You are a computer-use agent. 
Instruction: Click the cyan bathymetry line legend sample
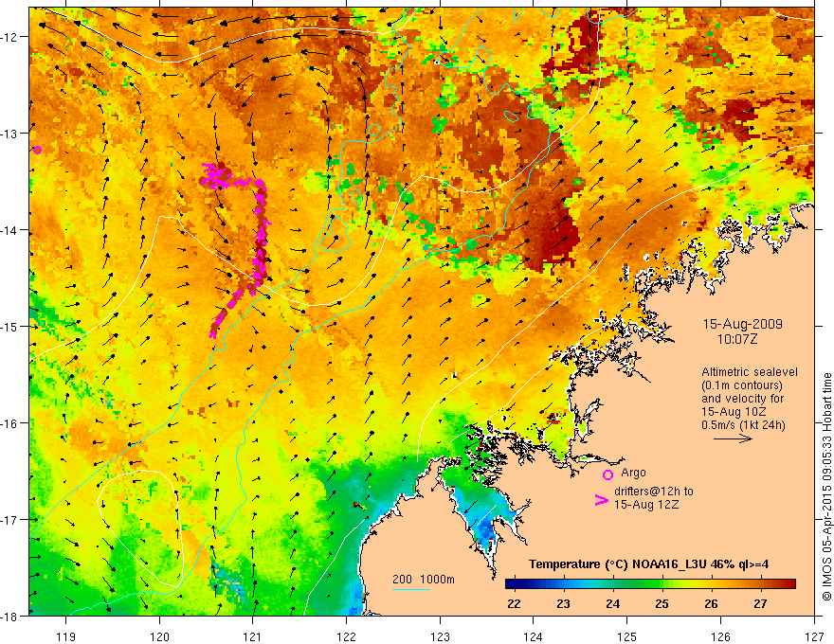pyautogui.click(x=411, y=589)
